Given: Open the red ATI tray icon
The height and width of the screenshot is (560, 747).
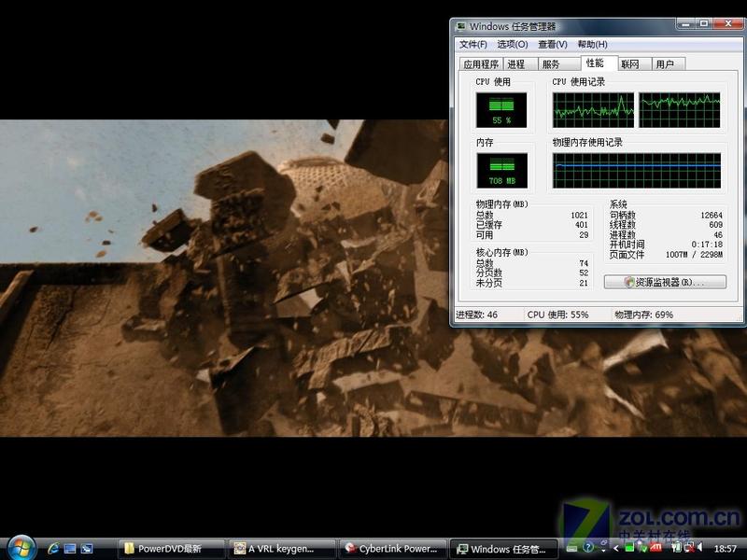Looking at the screenshot, I should pos(656,548).
